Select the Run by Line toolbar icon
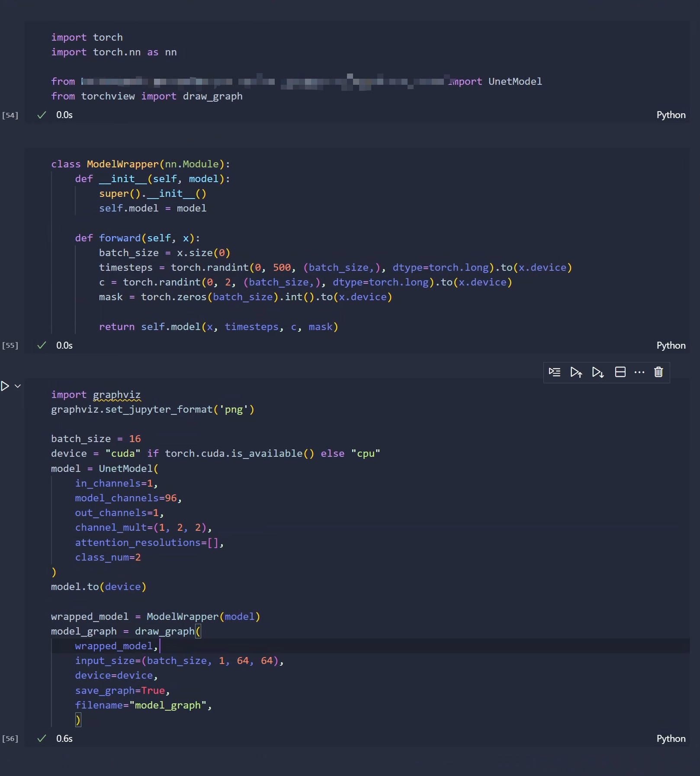The height and width of the screenshot is (776, 700). [x=554, y=372]
